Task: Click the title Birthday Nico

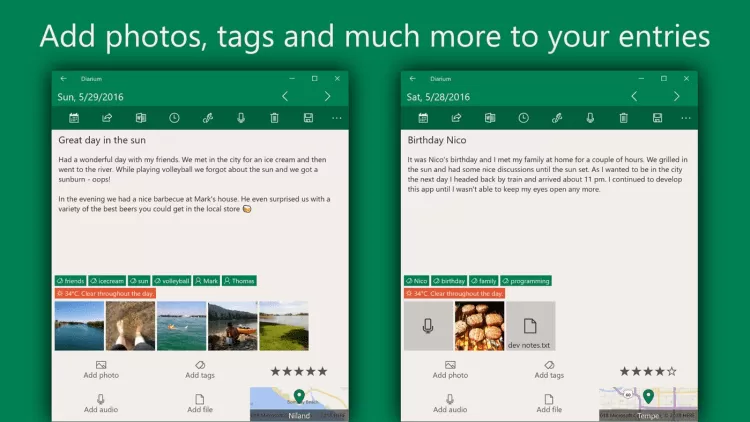Action: pos(437,140)
